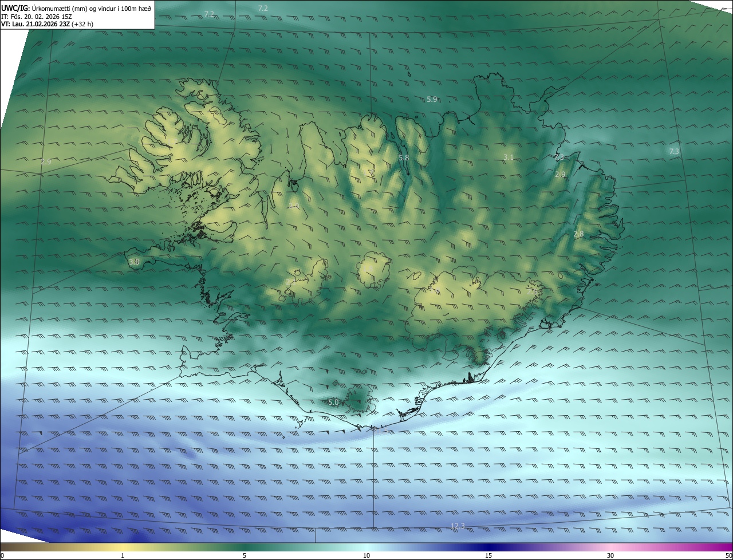Click the colorbar tick label '30'
733x560 pixels.
[x=610, y=555]
